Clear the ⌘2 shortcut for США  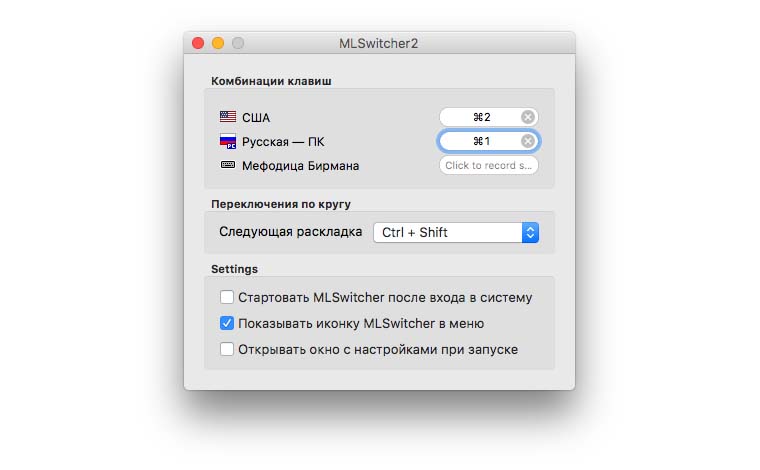[528, 117]
